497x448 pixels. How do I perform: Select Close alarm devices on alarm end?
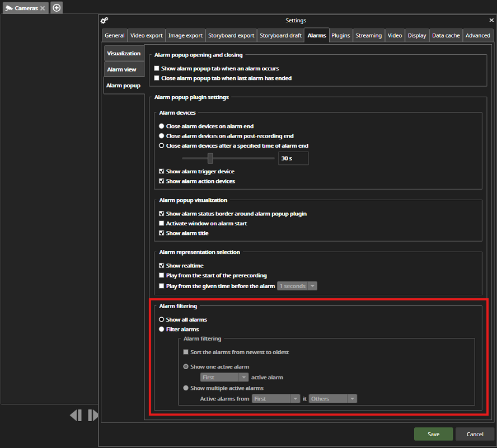click(x=162, y=126)
